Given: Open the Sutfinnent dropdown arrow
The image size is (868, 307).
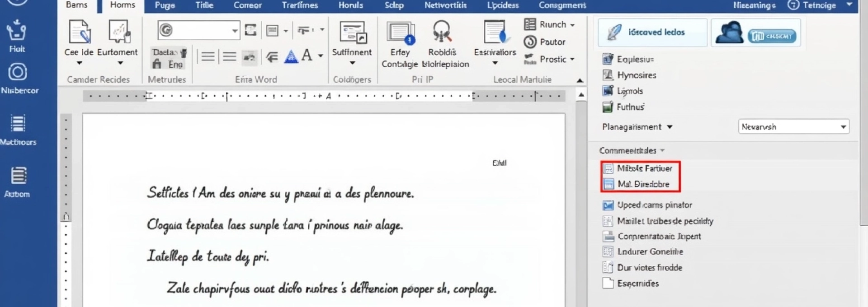Looking at the screenshot, I should 352,63.
